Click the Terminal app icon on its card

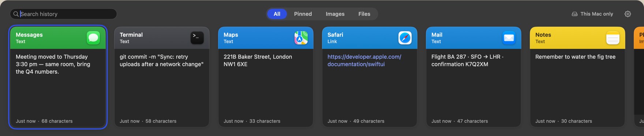pyautogui.click(x=197, y=38)
